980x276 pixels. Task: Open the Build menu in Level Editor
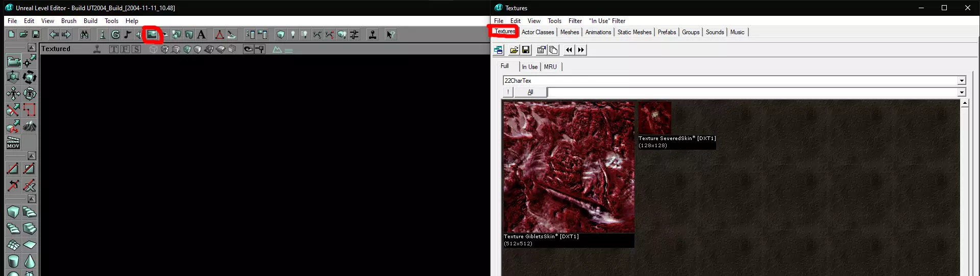(x=90, y=21)
